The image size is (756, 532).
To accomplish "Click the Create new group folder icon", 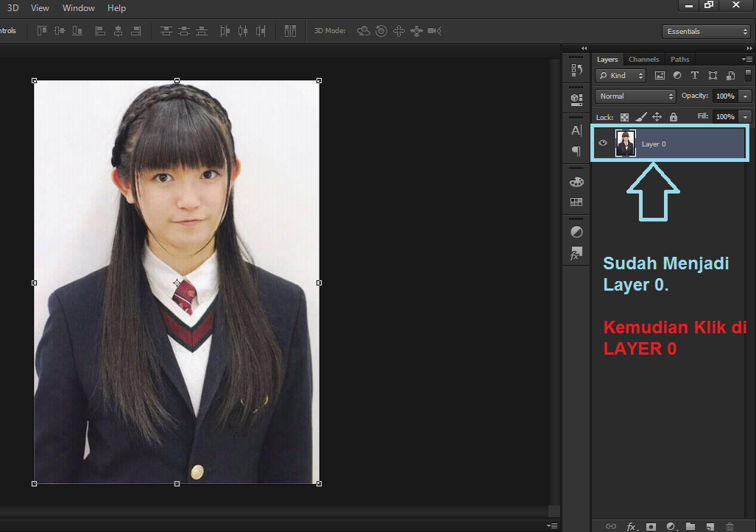I will coord(690,526).
